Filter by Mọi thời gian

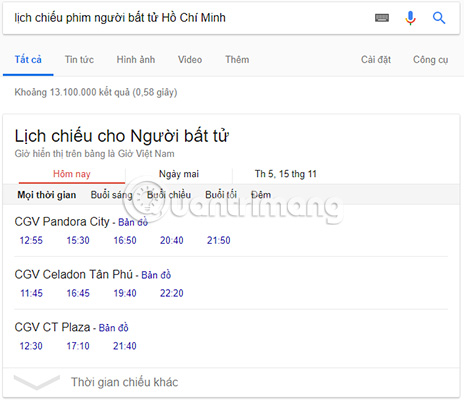pos(47,195)
